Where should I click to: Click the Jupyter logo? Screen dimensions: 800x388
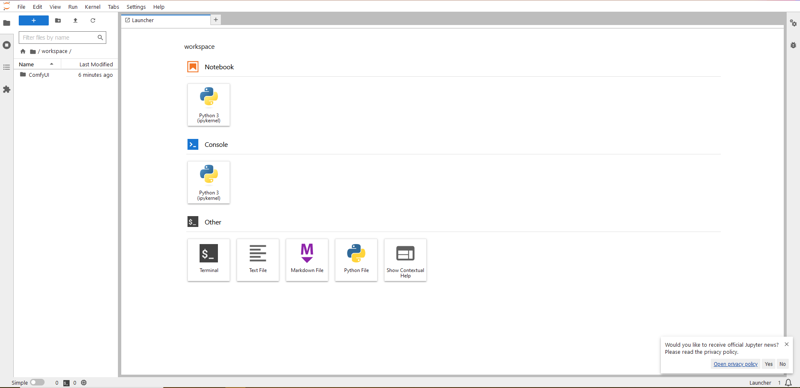(x=6, y=7)
